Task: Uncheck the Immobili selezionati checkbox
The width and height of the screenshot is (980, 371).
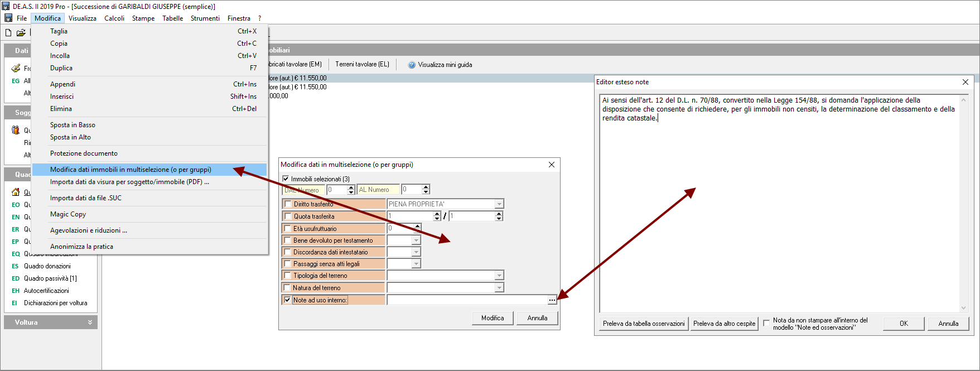Action: 286,179
